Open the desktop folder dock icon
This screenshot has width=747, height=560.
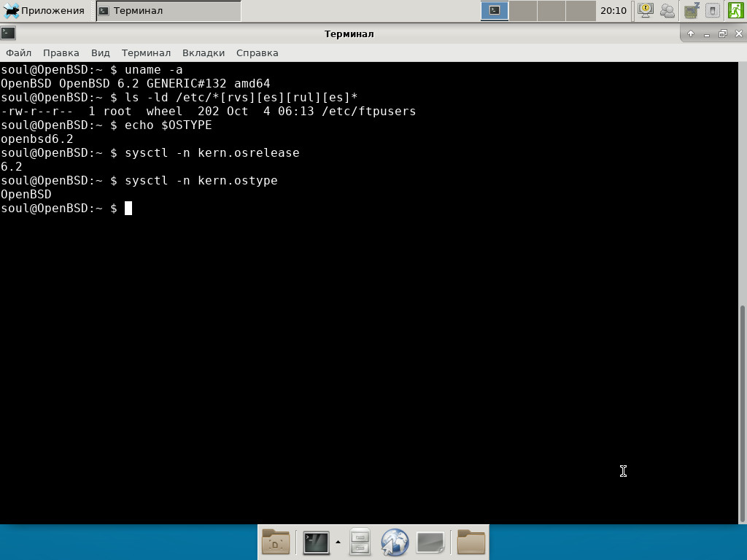pos(276,542)
